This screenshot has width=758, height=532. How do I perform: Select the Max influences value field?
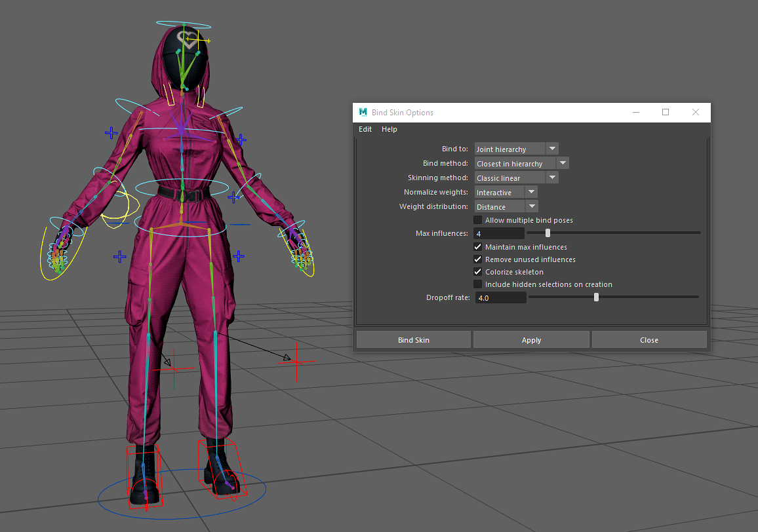(500, 233)
